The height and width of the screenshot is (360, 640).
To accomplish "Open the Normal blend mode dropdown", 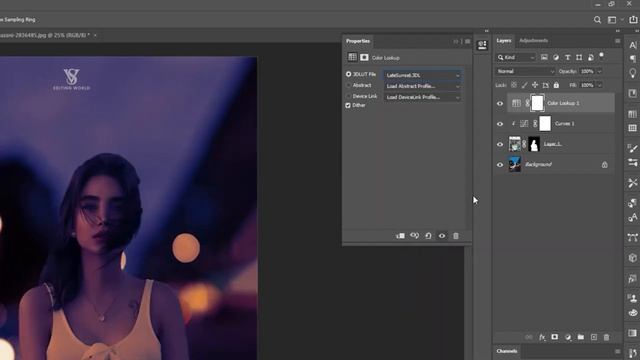I will (x=525, y=71).
